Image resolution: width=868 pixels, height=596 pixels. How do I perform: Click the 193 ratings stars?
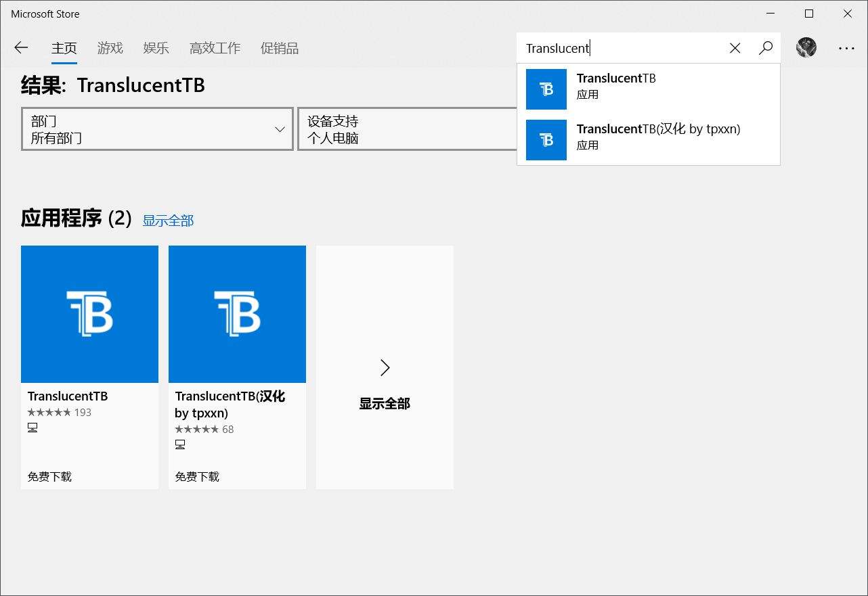[x=49, y=413]
